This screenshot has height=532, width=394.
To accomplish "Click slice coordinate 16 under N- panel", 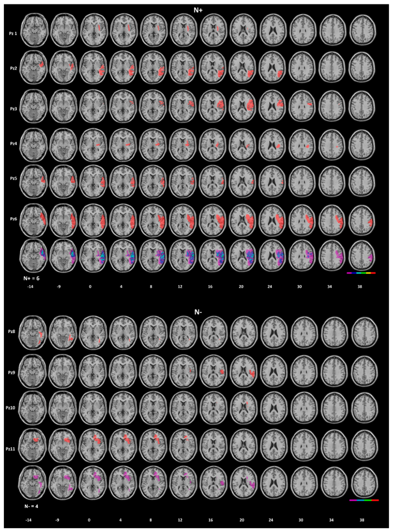I will click(210, 520).
